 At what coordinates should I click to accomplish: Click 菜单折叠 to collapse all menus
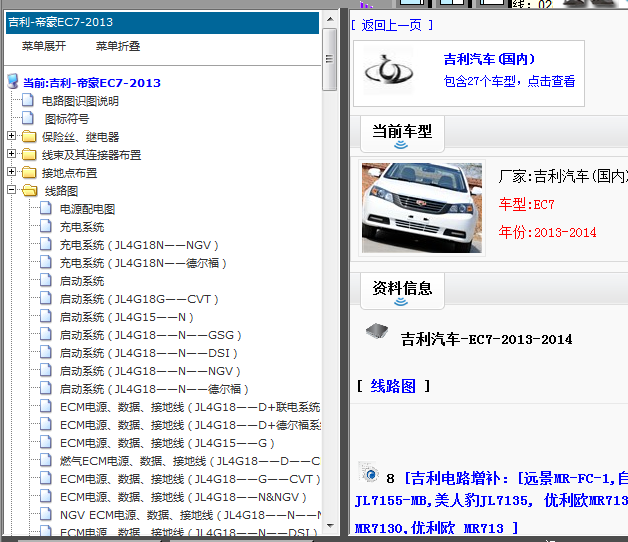point(118,46)
